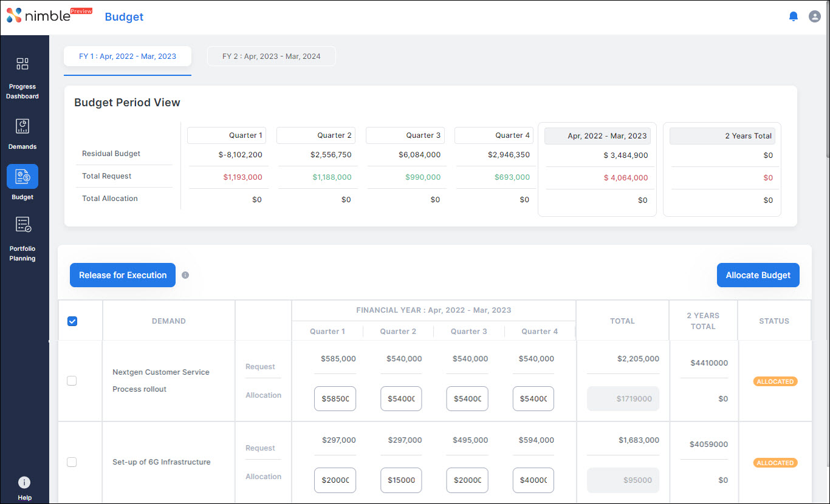Image resolution: width=830 pixels, height=504 pixels.
Task: Click the Quarter 2 total request $1,188,000
Action: 332,177
